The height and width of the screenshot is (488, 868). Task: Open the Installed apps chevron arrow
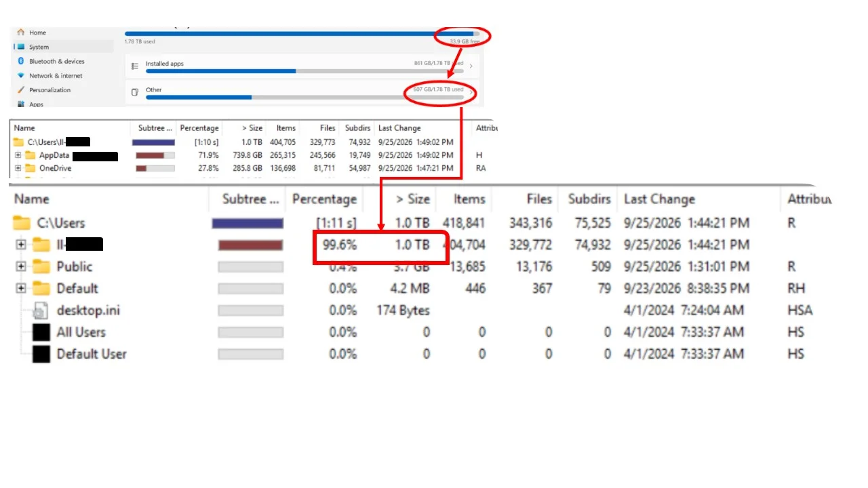471,66
